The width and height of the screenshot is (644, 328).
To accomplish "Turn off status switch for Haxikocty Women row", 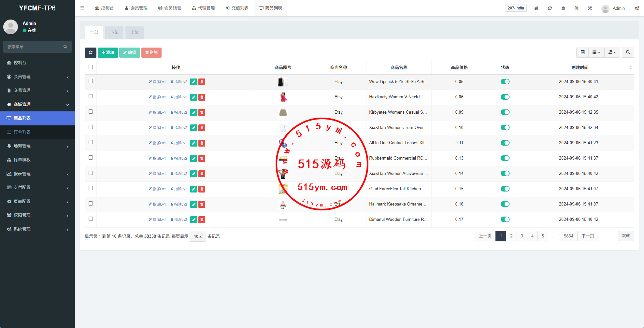I will [x=505, y=97].
